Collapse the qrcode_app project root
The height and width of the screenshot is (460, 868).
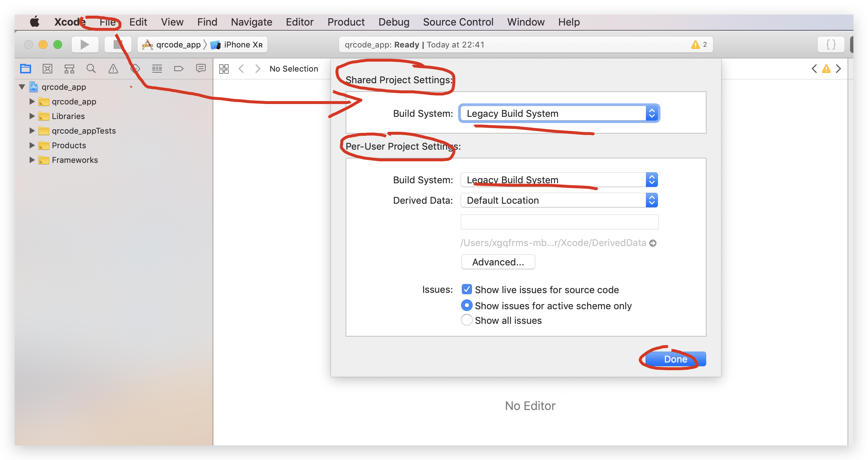[22, 87]
